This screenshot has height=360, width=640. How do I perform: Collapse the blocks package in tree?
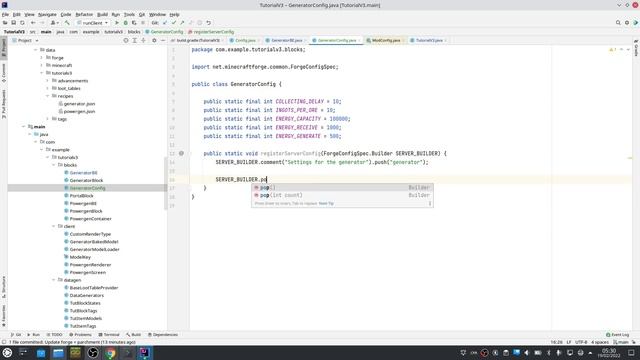click(53, 165)
